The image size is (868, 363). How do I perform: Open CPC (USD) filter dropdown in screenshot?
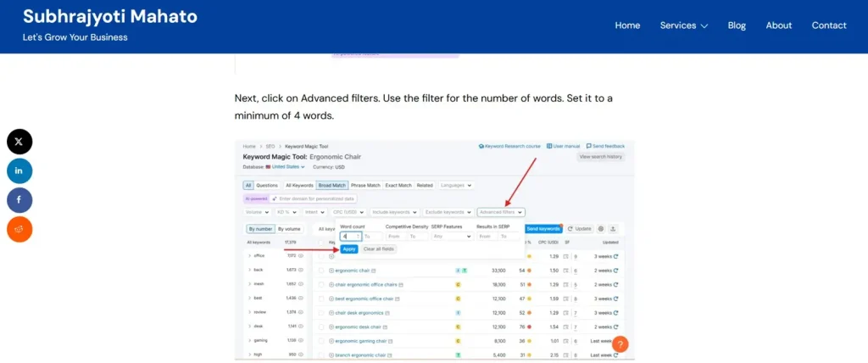click(x=348, y=212)
